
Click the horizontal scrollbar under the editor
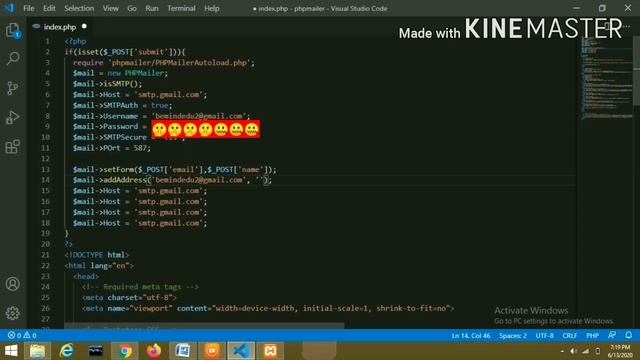tap(204, 326)
